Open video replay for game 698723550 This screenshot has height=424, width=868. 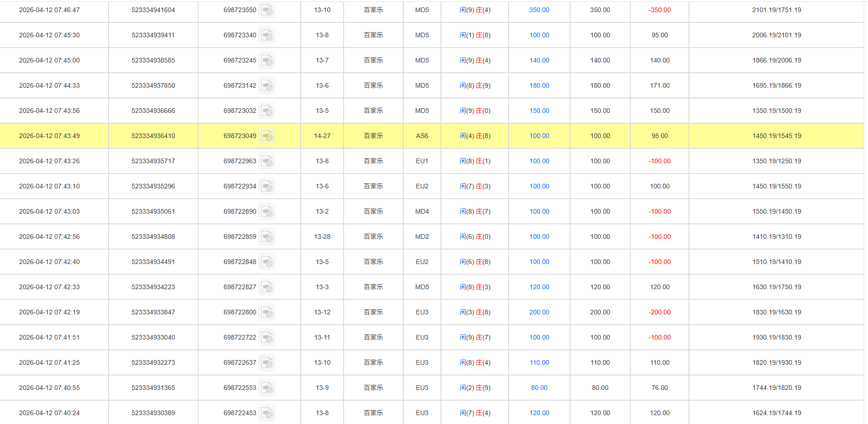pyautogui.click(x=267, y=10)
